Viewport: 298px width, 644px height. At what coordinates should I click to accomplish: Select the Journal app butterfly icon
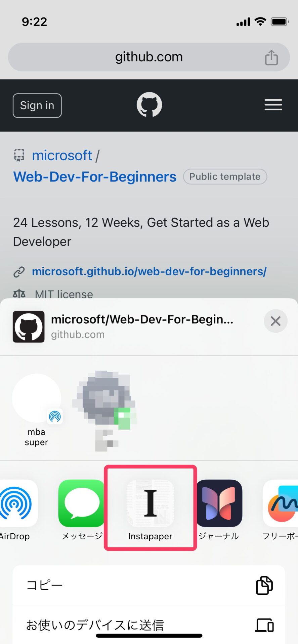(219, 503)
